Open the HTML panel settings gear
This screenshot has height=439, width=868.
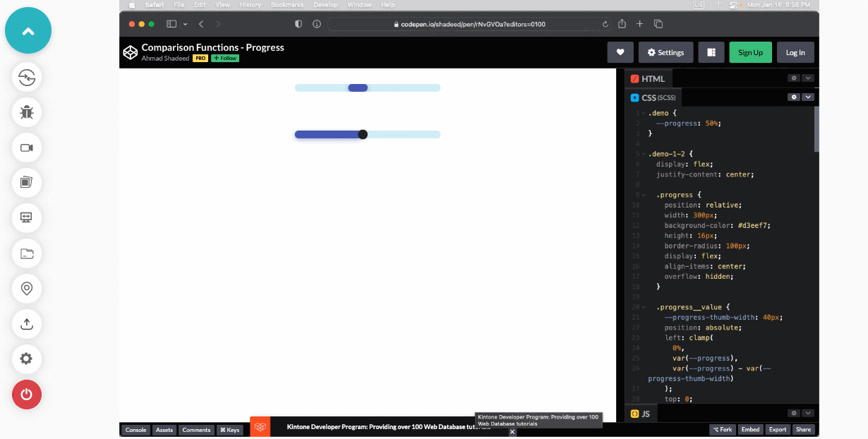tap(793, 78)
